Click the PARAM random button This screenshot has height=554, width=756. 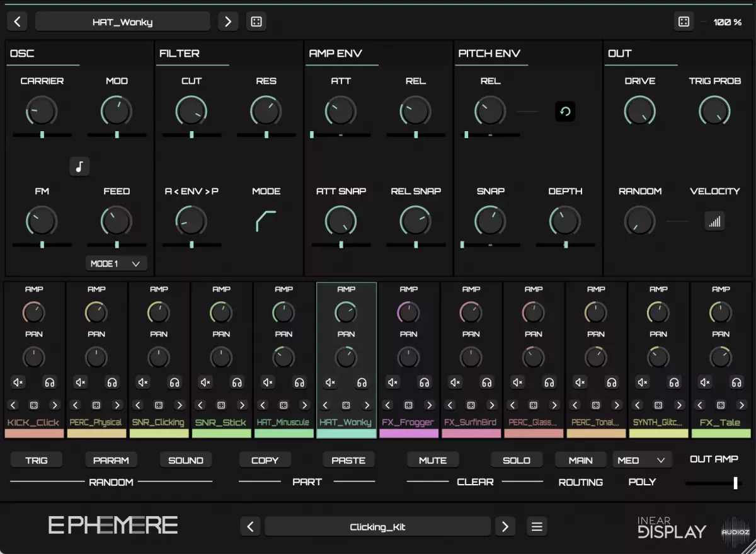(x=111, y=460)
